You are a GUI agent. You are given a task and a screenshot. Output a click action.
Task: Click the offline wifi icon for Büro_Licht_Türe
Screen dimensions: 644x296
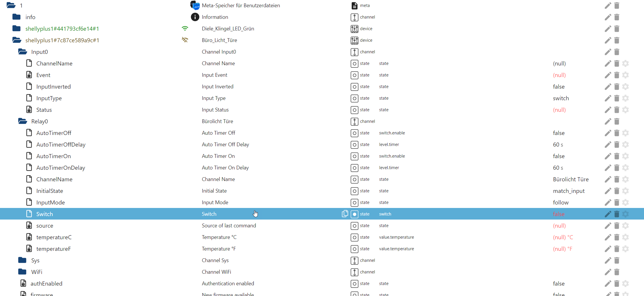(185, 40)
